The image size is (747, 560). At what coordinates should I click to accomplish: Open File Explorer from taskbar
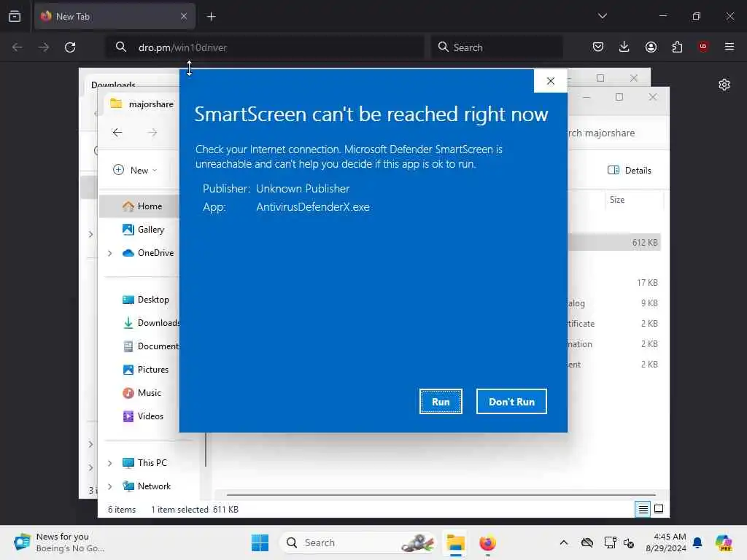[455, 542]
